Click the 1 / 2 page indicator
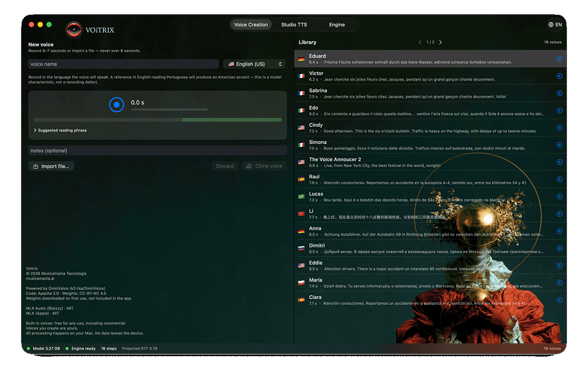 pos(430,42)
